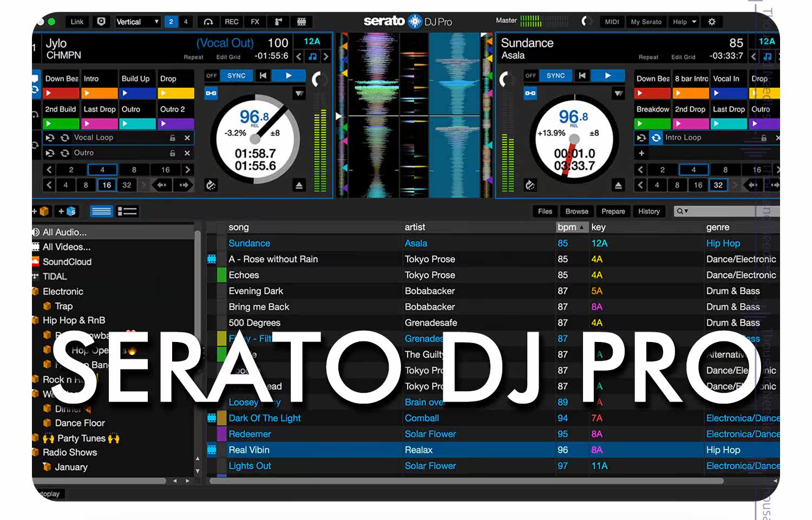
Task: Open the Prepare tab
Action: (x=613, y=211)
